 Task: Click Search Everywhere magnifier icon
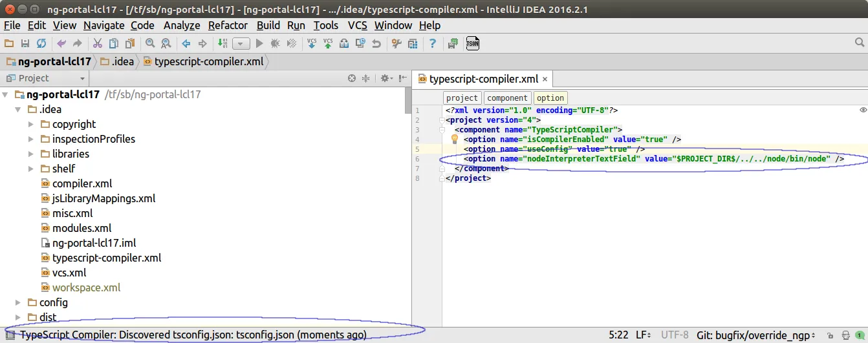[860, 43]
